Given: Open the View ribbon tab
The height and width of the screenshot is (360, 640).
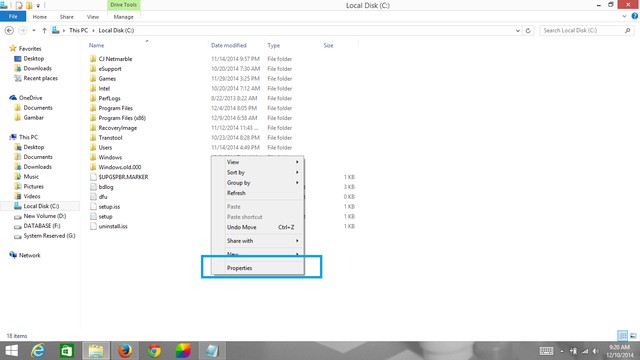Looking at the screenshot, I should (x=93, y=17).
